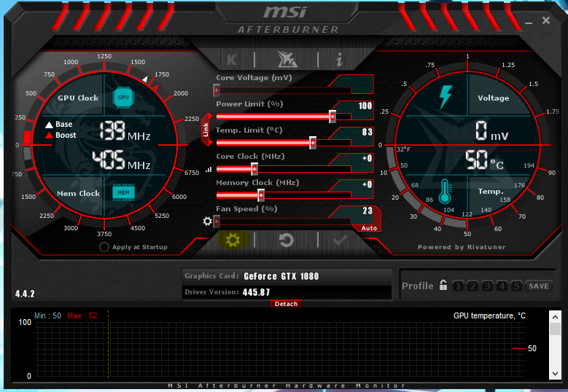568x392 pixels.
Task: Click the GPU temperature, °C graph label
Action: 489,315
